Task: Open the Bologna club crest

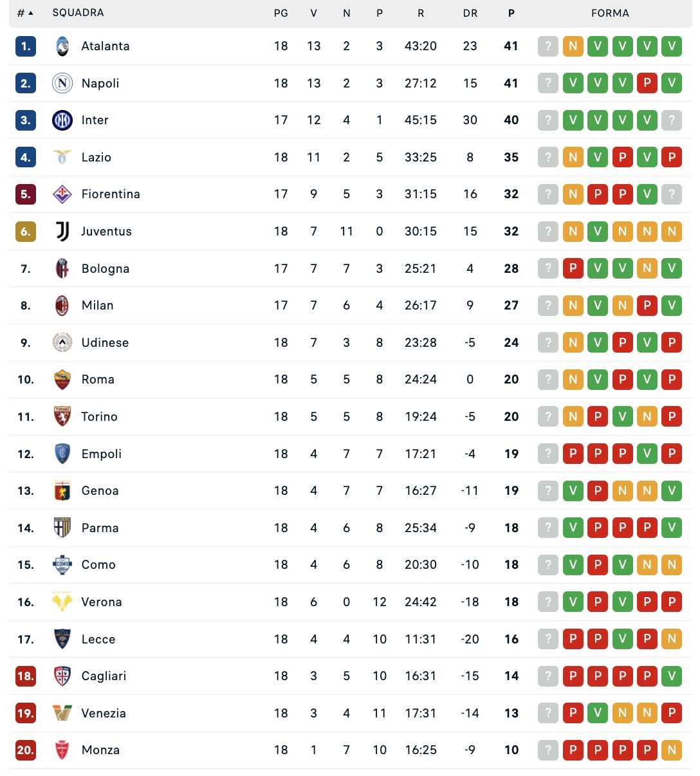Action: tap(62, 268)
